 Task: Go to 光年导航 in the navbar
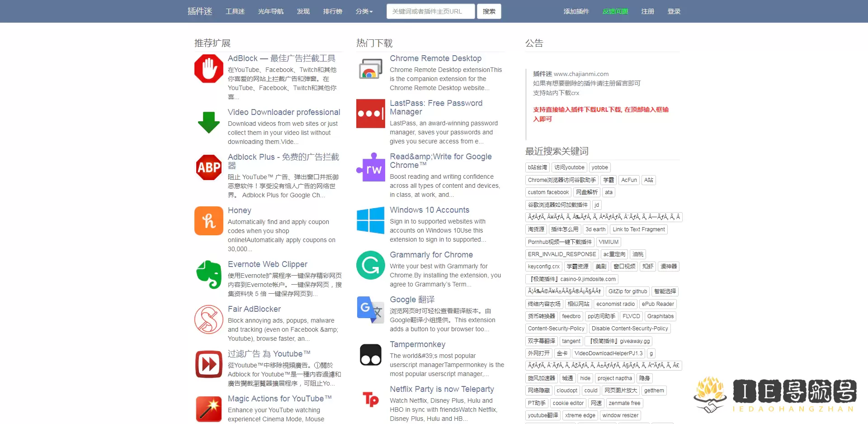coord(271,11)
